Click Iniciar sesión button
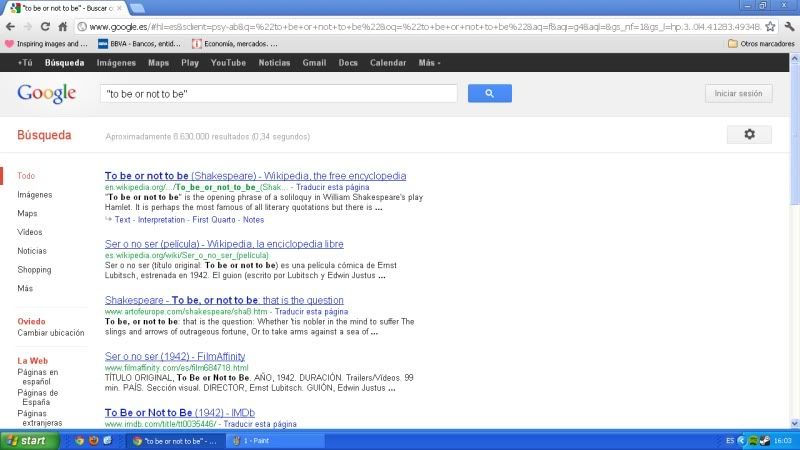This screenshot has height=450, width=800. point(738,93)
